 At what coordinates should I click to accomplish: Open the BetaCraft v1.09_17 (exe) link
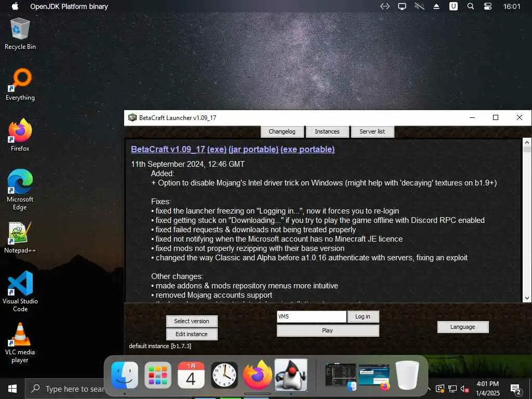point(179,149)
